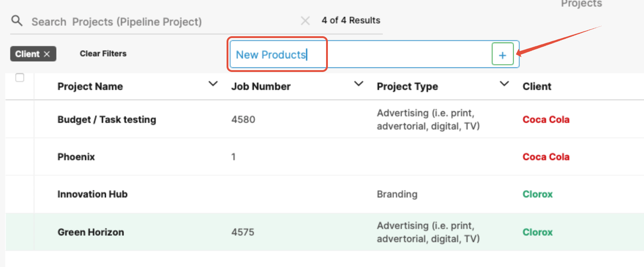Open the Innovation Hub project
Viewport: 644px width, 267px height.
coord(92,194)
